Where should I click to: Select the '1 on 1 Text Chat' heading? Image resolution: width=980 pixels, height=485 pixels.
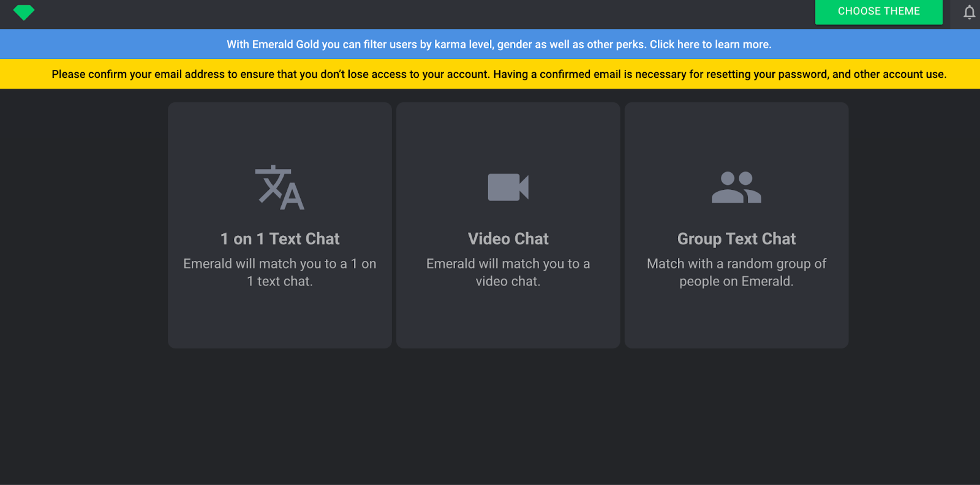[280, 239]
